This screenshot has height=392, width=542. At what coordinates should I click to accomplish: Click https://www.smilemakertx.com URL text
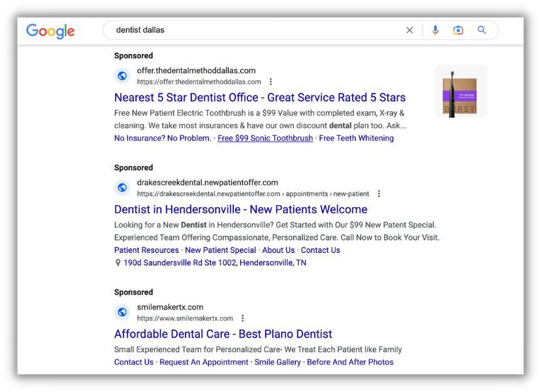pyautogui.click(x=185, y=318)
